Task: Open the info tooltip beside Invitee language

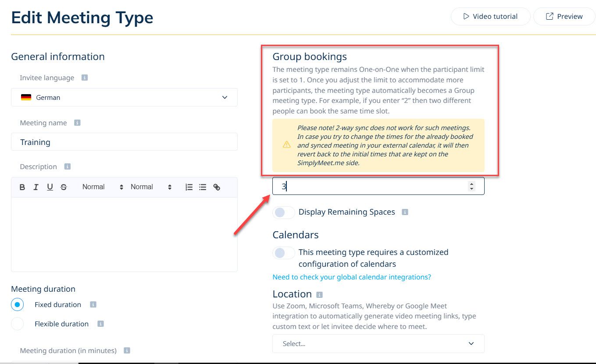Action: click(x=84, y=77)
